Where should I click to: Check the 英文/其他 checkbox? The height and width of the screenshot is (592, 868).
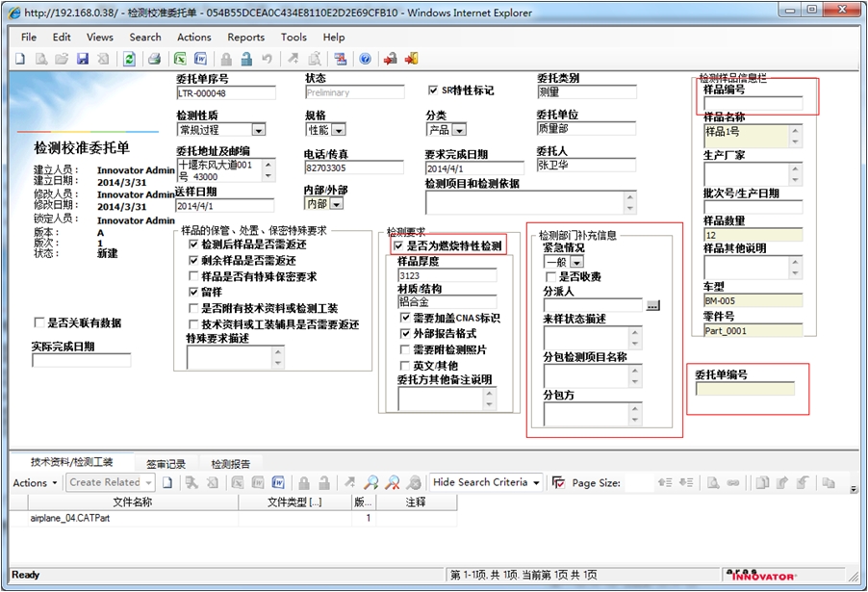(x=405, y=366)
